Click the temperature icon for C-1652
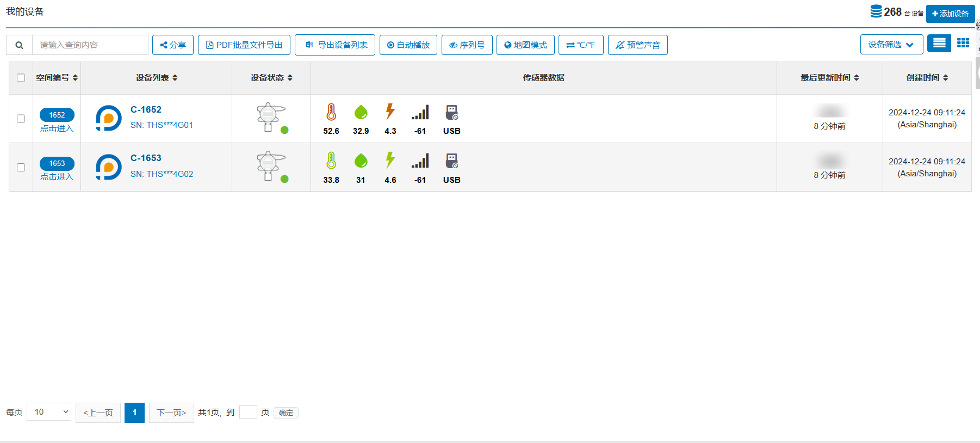The image size is (980, 443). pos(331,112)
